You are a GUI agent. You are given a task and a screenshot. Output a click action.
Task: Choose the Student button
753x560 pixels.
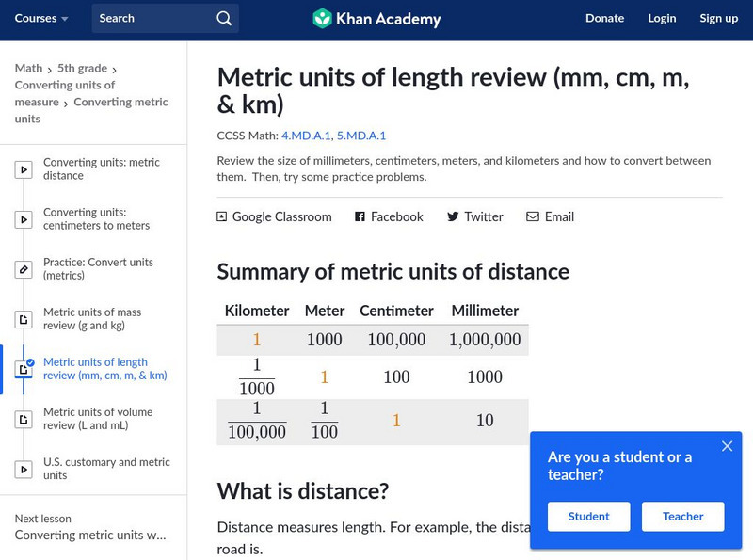588,517
